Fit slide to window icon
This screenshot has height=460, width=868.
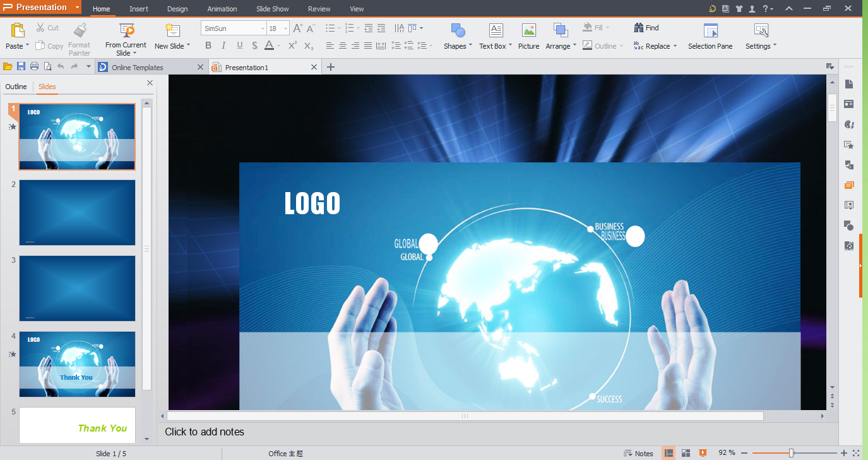[x=856, y=453]
